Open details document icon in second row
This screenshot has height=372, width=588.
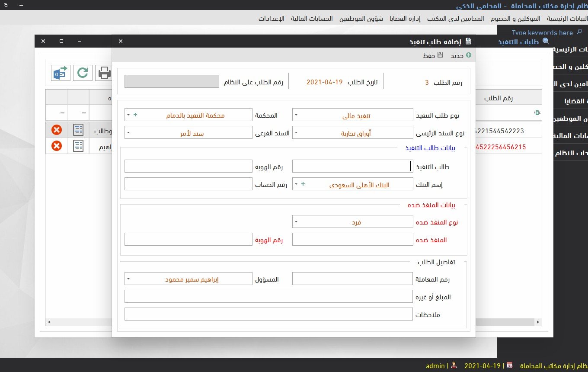[x=78, y=146]
